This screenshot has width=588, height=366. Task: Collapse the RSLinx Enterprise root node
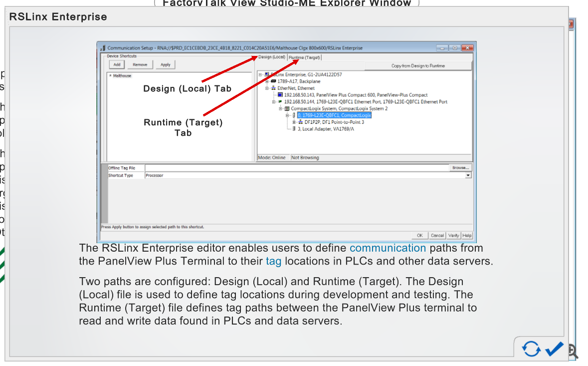(x=260, y=75)
